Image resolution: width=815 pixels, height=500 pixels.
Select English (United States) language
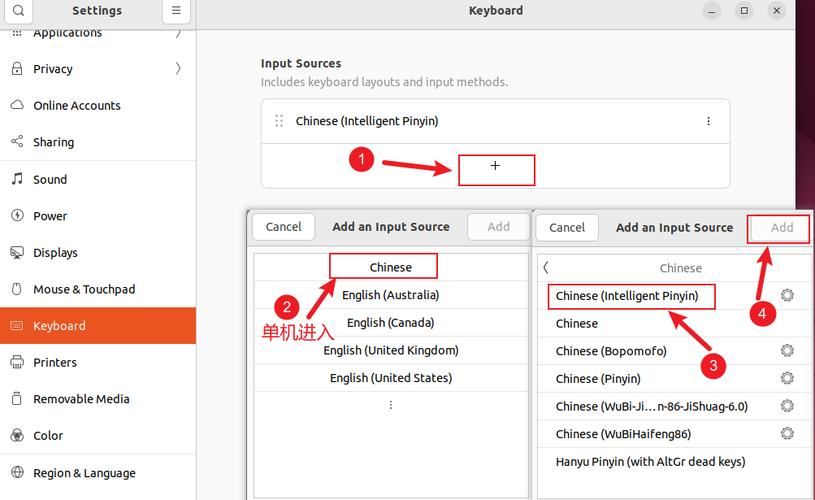click(391, 377)
